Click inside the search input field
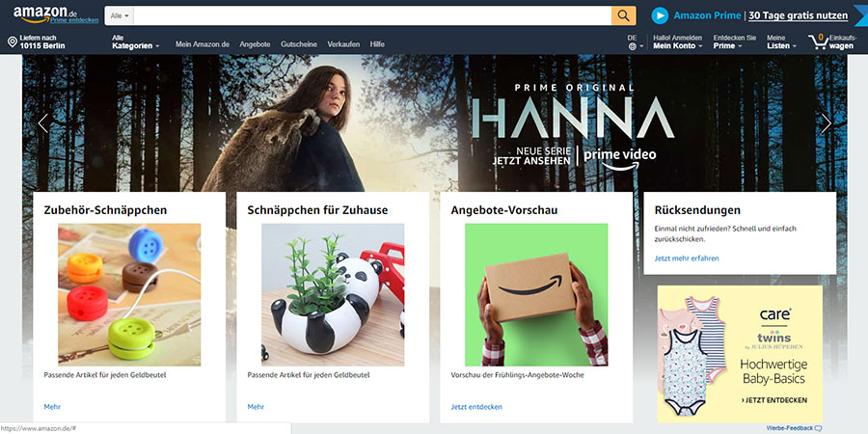Screen dimensions: 868x434 pos(372,15)
